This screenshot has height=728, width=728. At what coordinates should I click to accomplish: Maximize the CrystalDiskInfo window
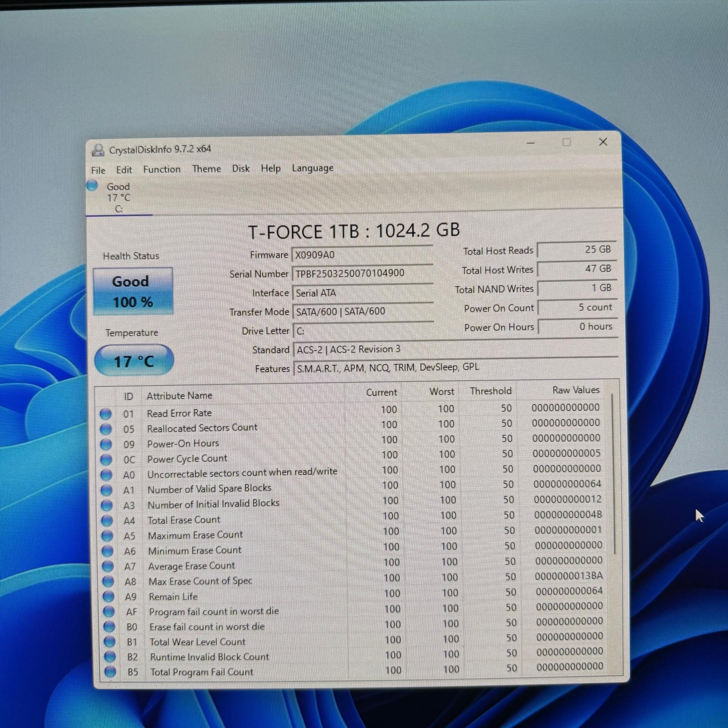(x=566, y=143)
